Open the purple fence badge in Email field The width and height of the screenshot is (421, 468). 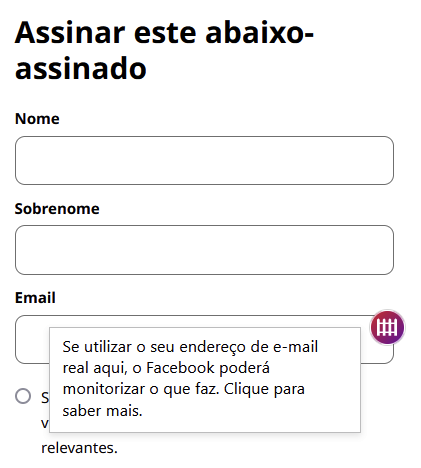click(x=387, y=327)
